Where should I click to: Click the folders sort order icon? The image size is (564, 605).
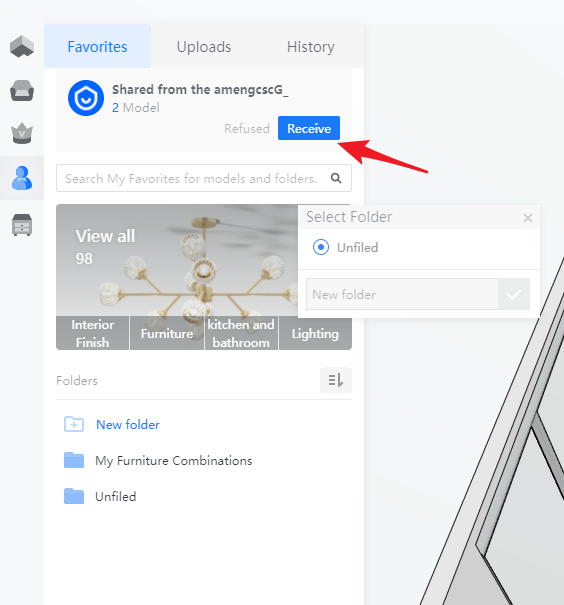[336, 380]
